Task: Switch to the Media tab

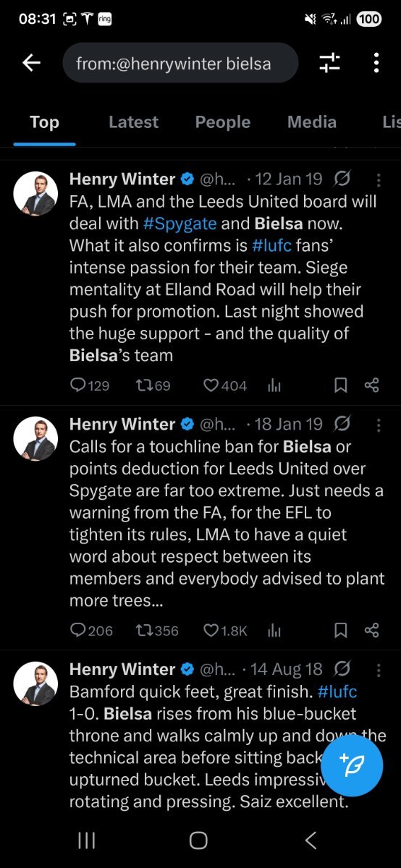Action: [312, 122]
